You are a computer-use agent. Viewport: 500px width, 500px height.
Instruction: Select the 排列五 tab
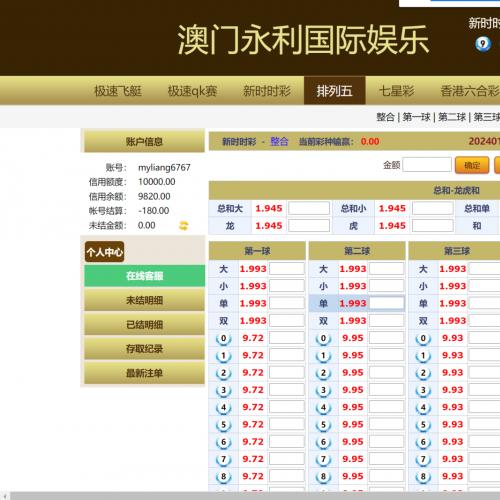pyautogui.click(x=334, y=91)
